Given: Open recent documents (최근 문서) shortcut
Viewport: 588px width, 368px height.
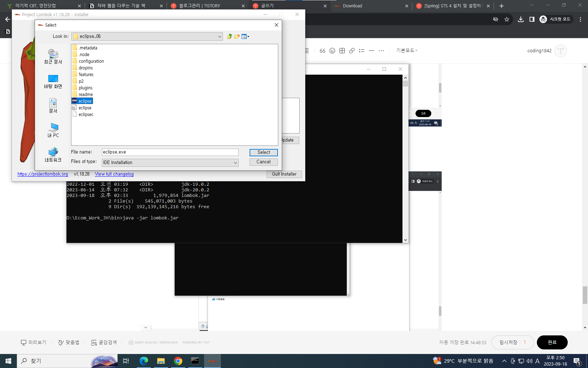Looking at the screenshot, I should 53,57.
